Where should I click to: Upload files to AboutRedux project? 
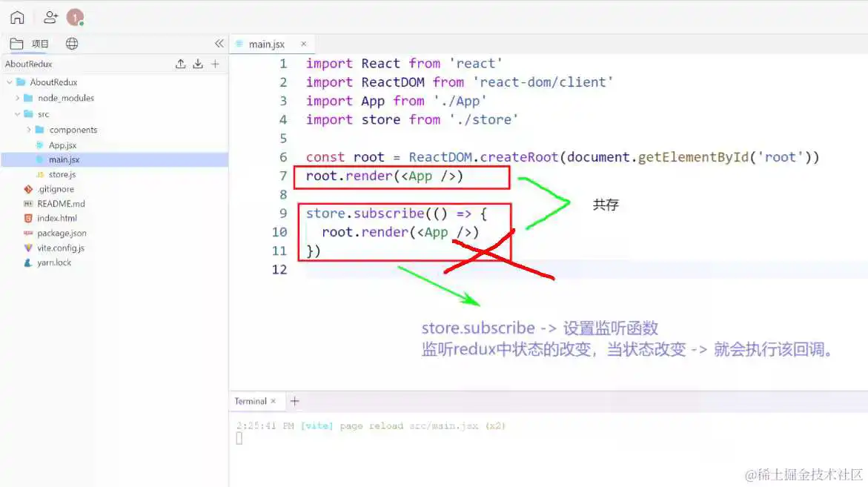click(180, 64)
